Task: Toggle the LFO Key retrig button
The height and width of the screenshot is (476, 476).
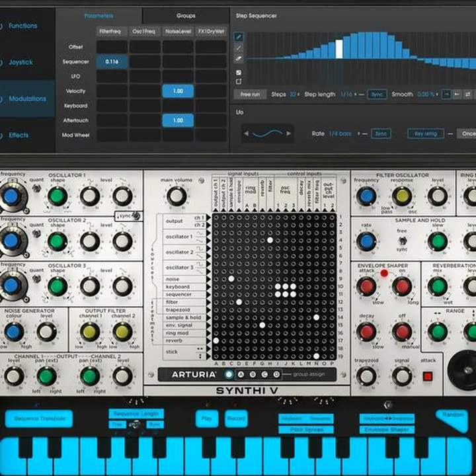Action: click(426, 134)
